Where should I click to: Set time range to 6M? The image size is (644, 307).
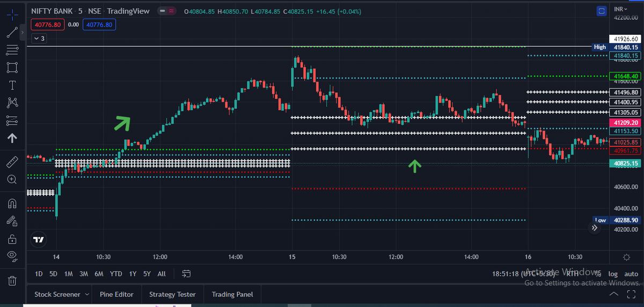(x=99, y=274)
